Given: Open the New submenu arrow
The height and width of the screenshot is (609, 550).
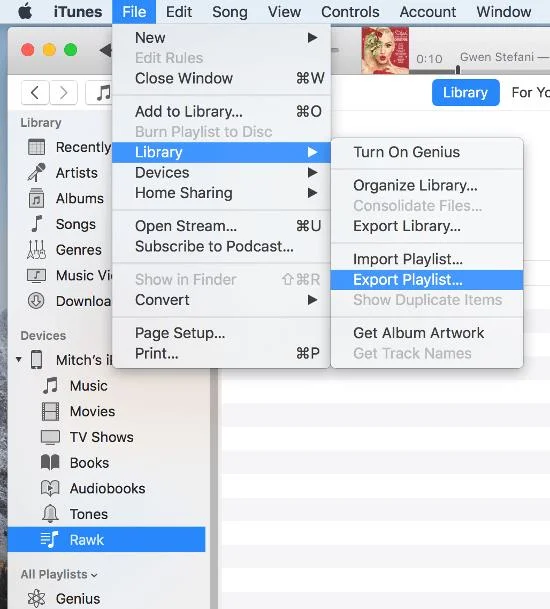Looking at the screenshot, I should [x=312, y=38].
